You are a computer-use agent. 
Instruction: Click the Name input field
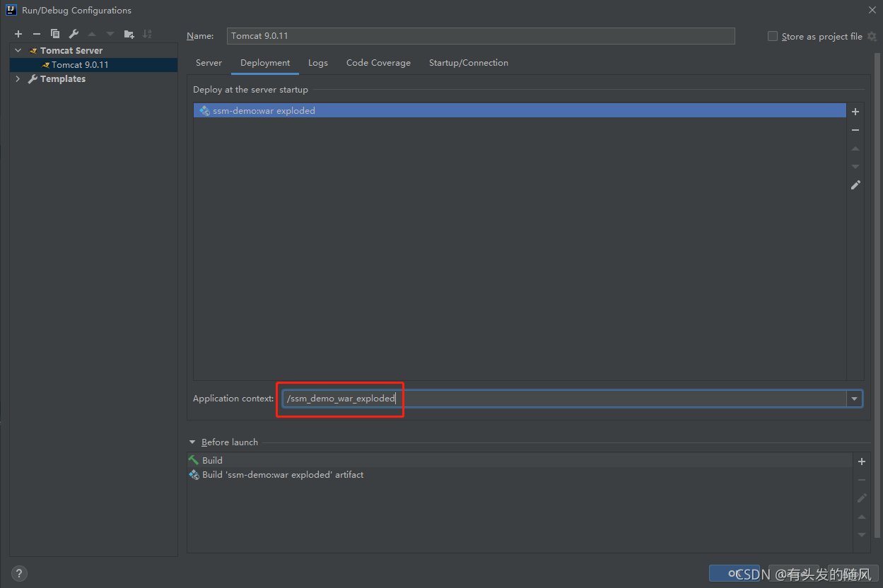coord(481,36)
